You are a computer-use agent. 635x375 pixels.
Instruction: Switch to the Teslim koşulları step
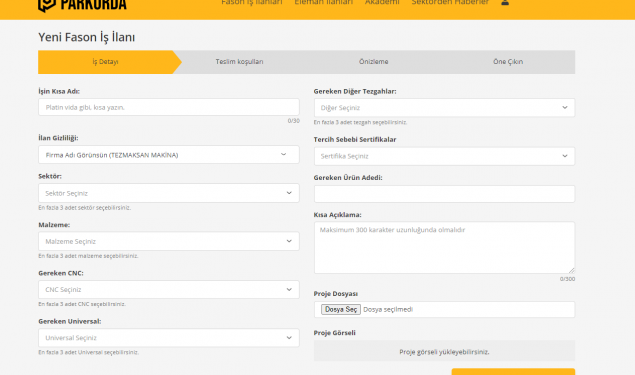coord(239,62)
